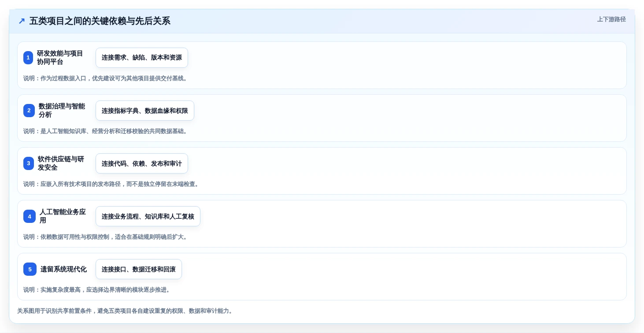
Task: Click the 连接代码、依赖、发布和审计 chip
Action: click(x=142, y=163)
